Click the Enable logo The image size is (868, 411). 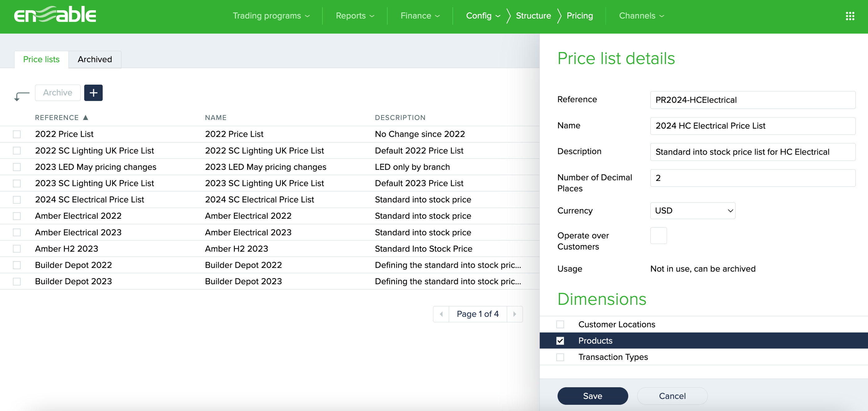pos(55,15)
